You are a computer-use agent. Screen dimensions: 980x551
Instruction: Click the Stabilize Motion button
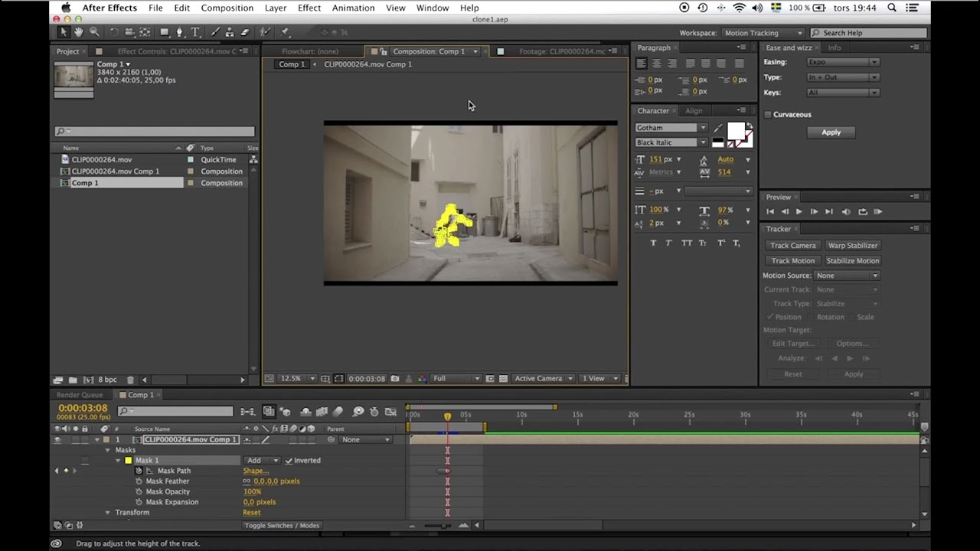tap(852, 261)
